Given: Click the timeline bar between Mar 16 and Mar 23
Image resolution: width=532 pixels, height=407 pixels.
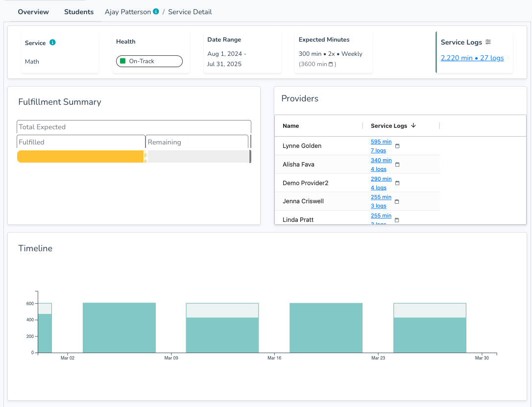Looking at the screenshot, I should click(x=326, y=328).
